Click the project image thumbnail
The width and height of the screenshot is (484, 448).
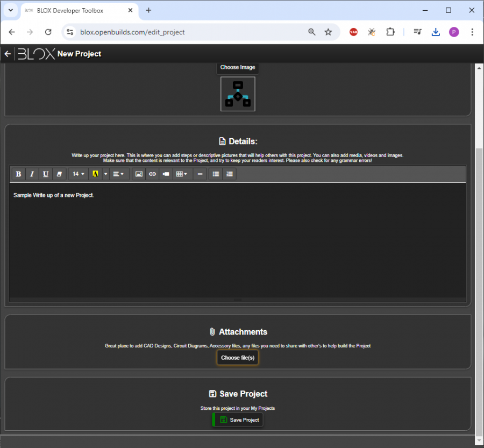click(238, 94)
